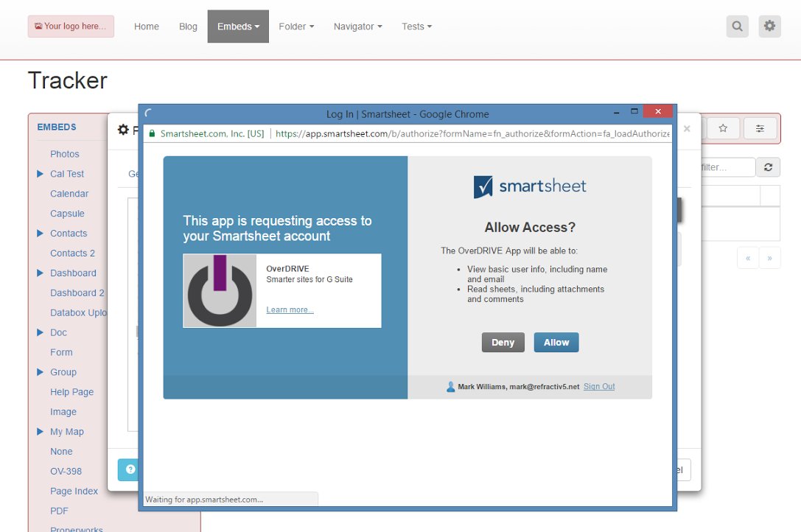Click the gear icon in the dialog header
Viewport: 801px width, 532px height.
coord(123,130)
